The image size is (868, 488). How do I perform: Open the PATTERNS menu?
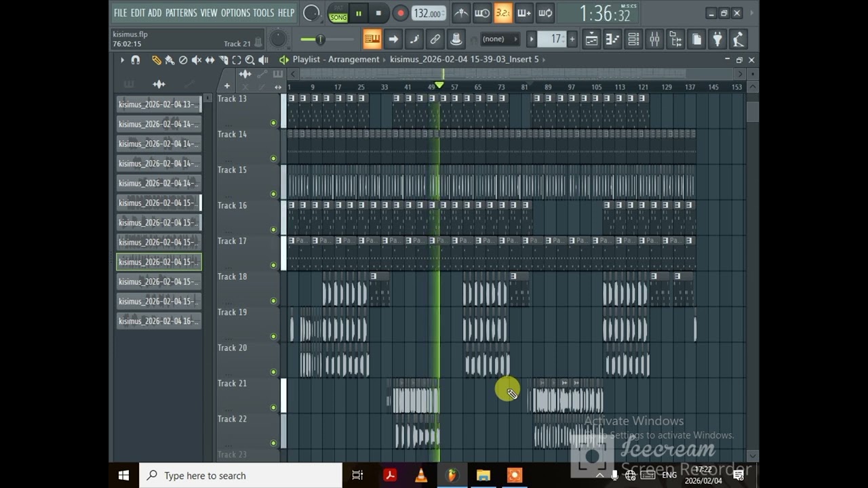[x=181, y=13]
